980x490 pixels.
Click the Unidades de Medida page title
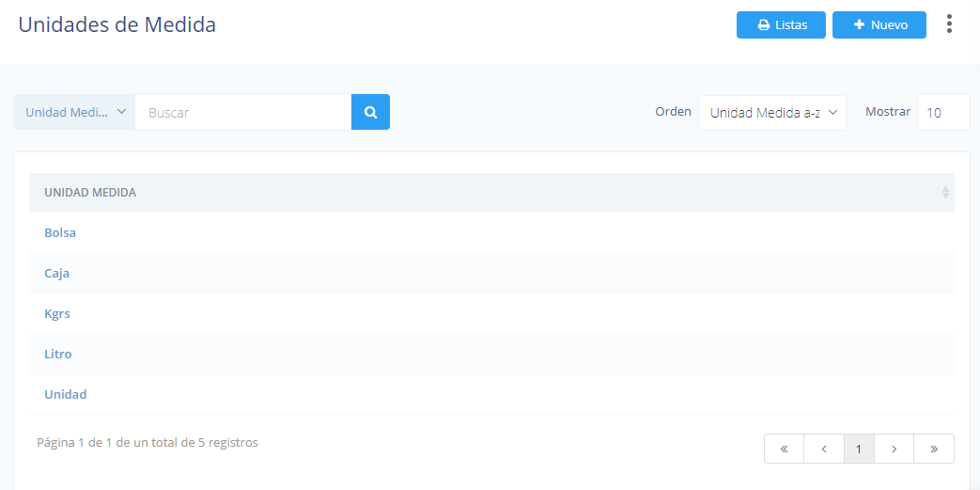coord(117,24)
